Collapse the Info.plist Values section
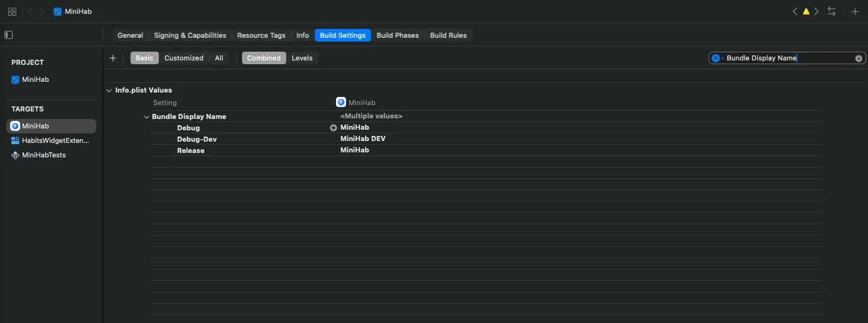Screen dimensions: 868x323 coord(109,91)
